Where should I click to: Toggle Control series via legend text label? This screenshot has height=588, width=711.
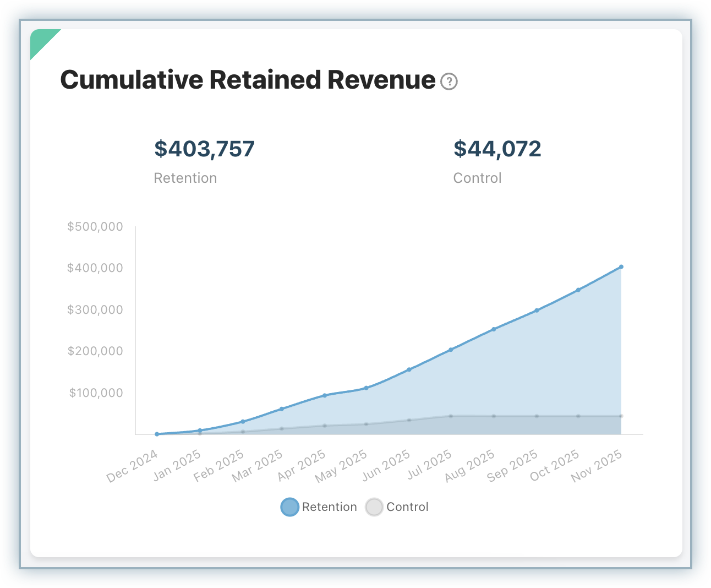click(x=407, y=507)
